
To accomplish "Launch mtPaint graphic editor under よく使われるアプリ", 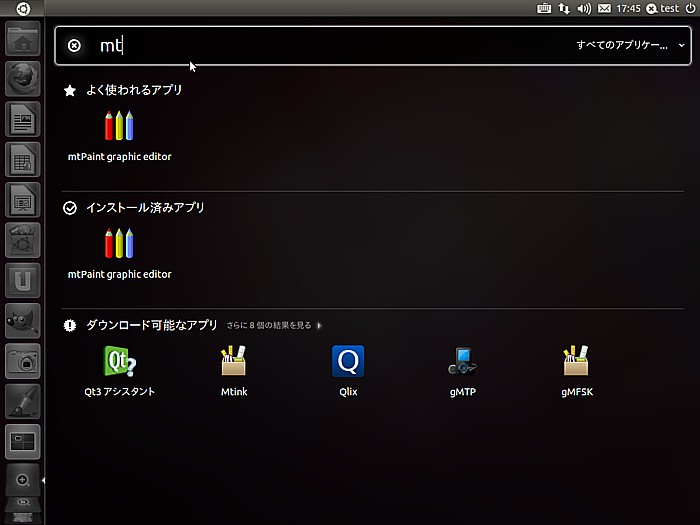I will pyautogui.click(x=119, y=136).
